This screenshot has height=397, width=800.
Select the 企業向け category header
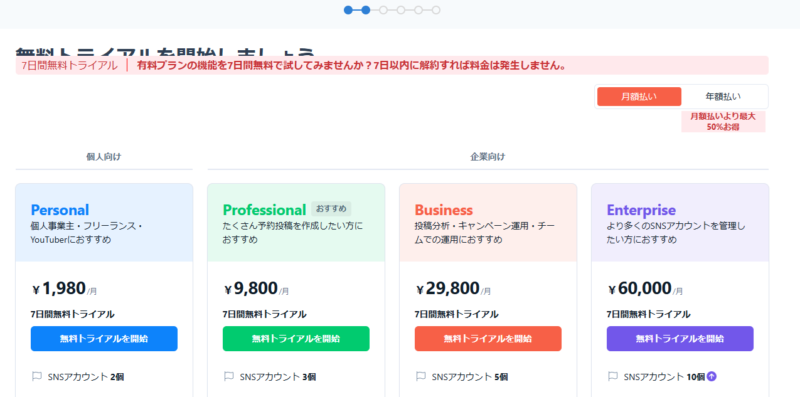[488, 157]
